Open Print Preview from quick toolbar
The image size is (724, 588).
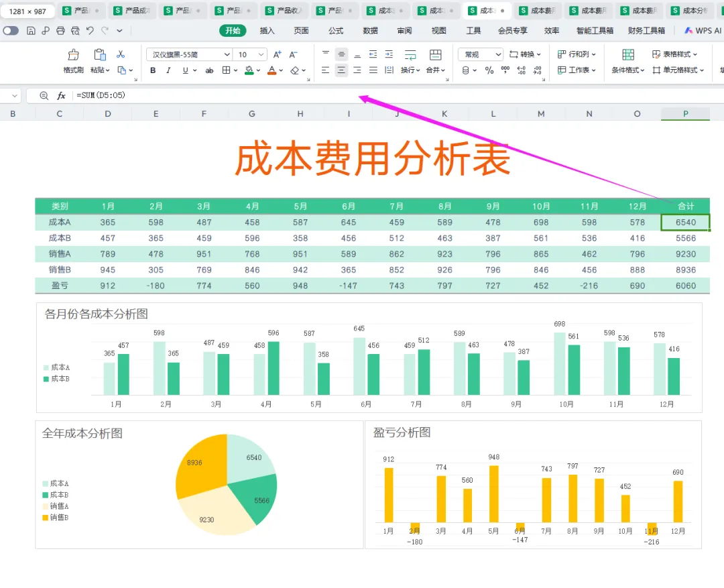coord(75,31)
